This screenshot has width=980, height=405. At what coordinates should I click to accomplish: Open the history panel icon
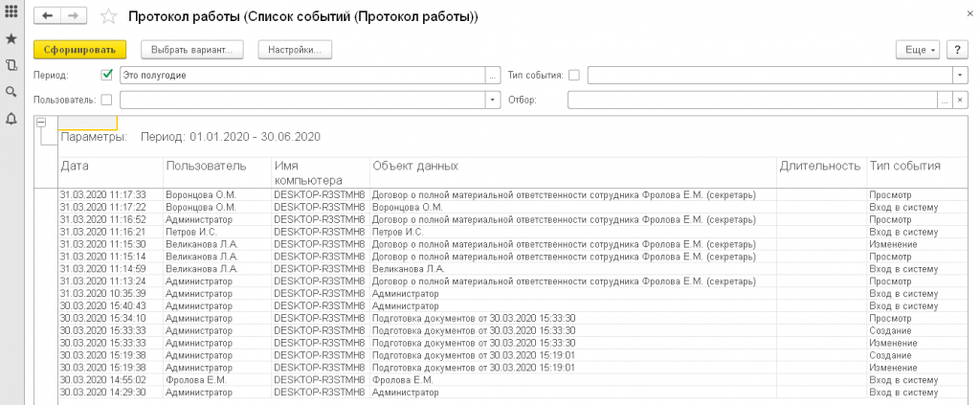[11, 65]
